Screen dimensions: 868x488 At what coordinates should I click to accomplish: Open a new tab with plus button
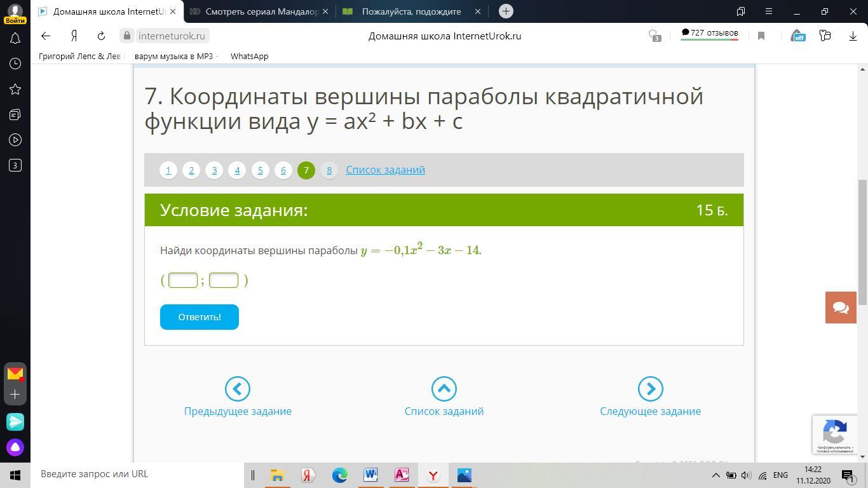click(506, 11)
